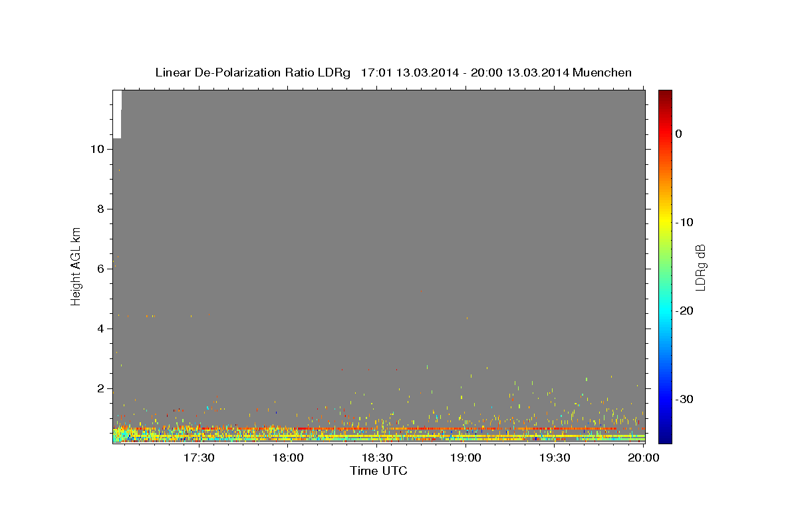Click the plot title 'Linear De-Polarization Ratio LDRg'
This screenshot has height=532, width=798.
pyautogui.click(x=253, y=72)
